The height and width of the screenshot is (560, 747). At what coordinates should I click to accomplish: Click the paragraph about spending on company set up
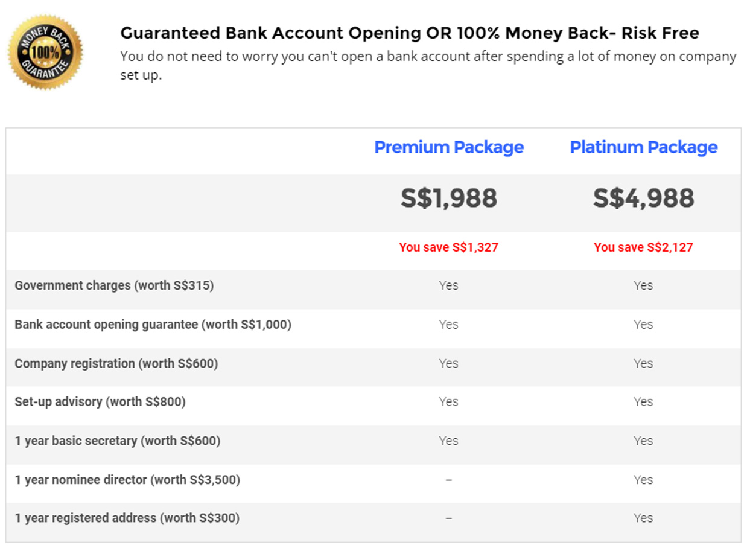(428, 66)
